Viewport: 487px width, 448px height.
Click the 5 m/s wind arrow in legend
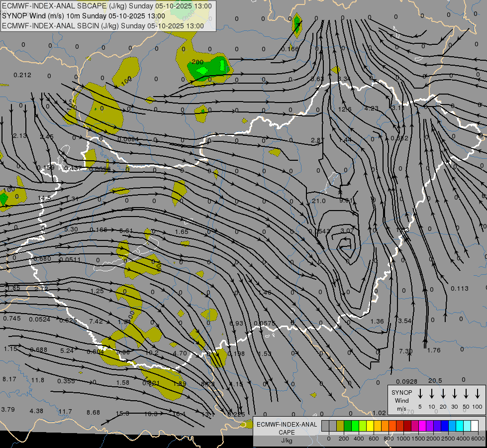[x=420, y=394]
